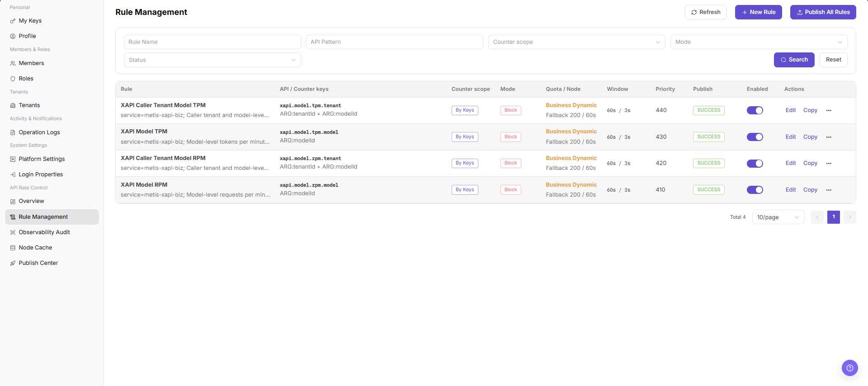Toggle enabled switch for XAPI Model TPM
Viewport: 868px width, 386px height.
pos(755,137)
